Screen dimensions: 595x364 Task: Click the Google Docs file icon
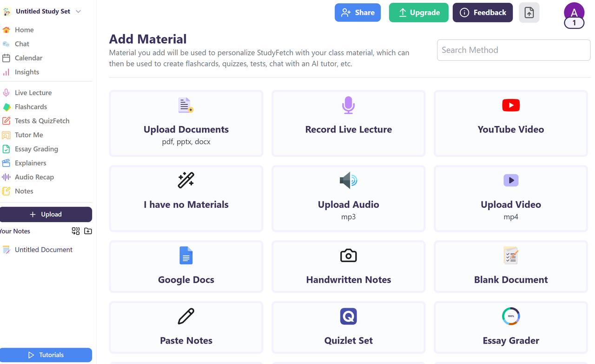(x=186, y=256)
